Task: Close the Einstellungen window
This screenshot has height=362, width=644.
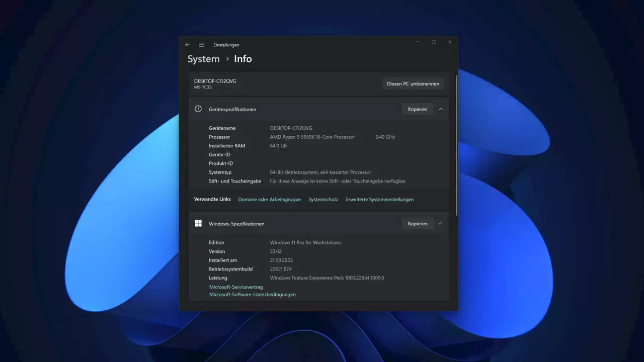Action: 450,42
